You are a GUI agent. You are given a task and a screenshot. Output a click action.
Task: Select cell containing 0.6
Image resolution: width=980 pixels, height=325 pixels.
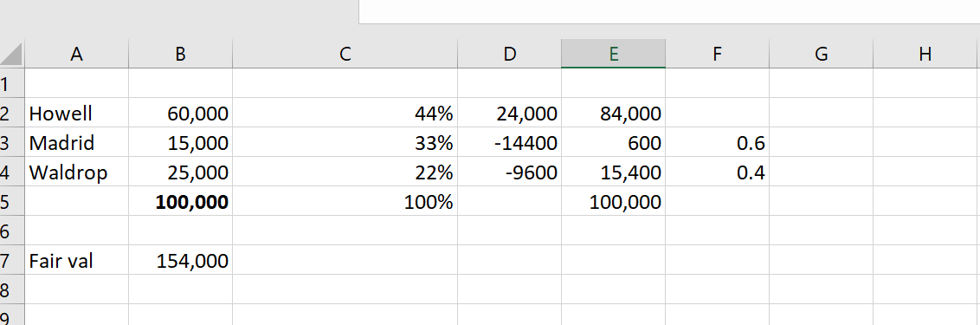pyautogui.click(x=717, y=142)
